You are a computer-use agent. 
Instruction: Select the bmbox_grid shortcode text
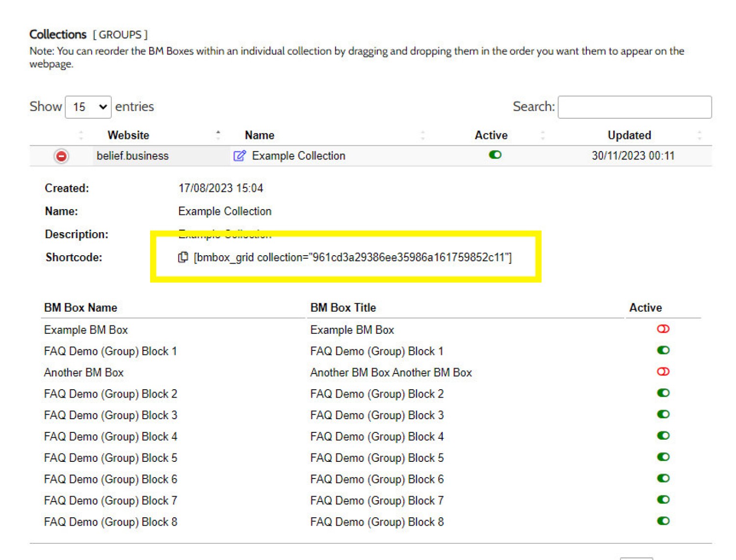point(352,257)
